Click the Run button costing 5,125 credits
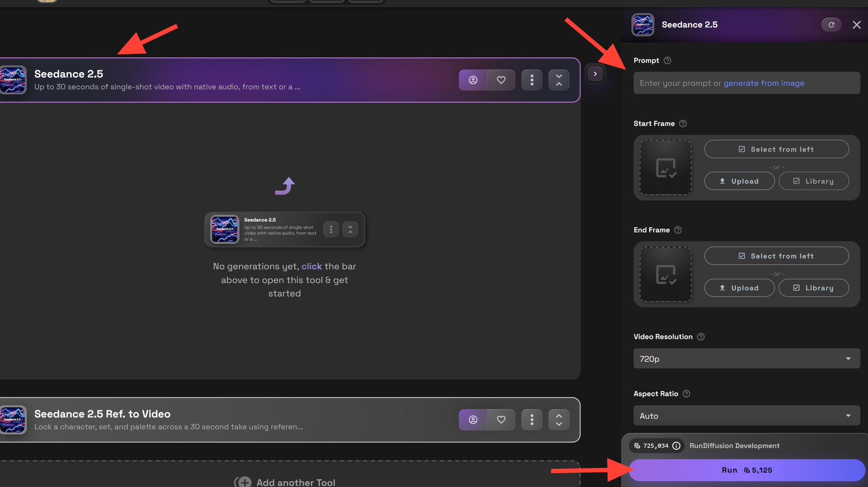The image size is (868, 487). click(746, 470)
